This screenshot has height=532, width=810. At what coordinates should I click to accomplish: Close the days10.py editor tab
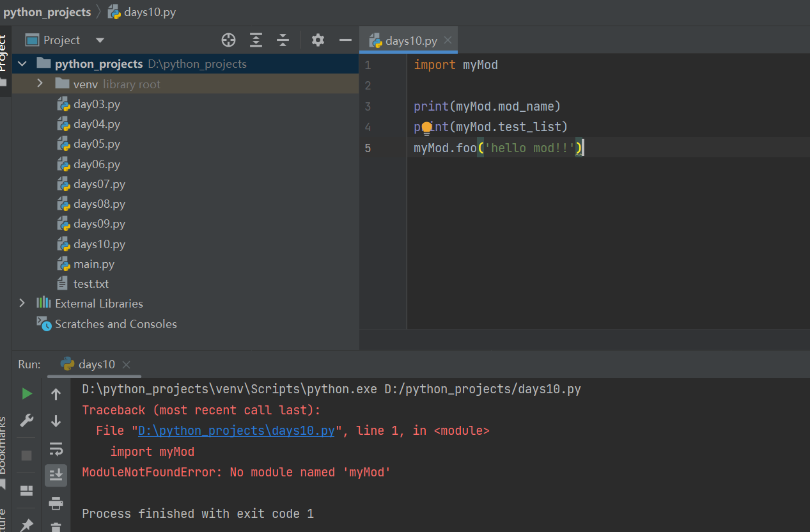448,40
